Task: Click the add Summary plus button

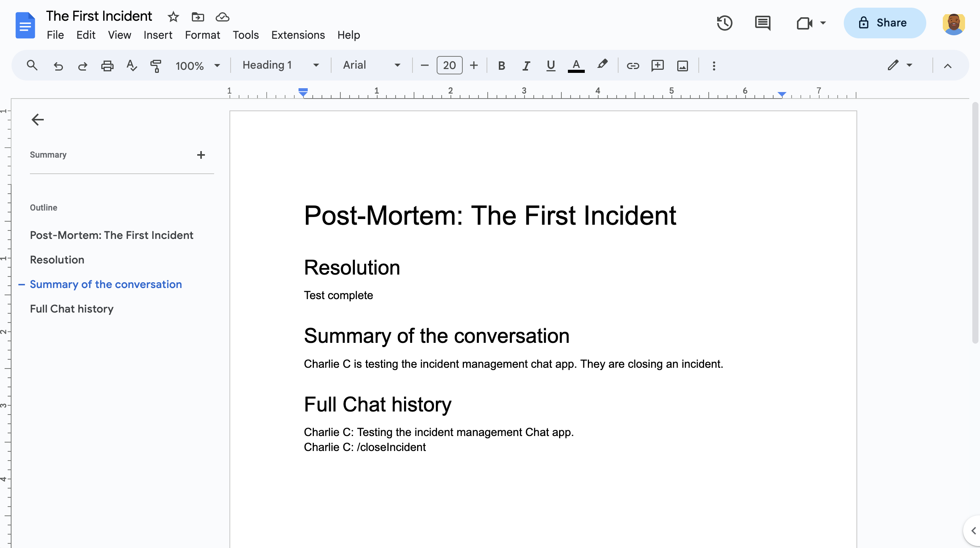Action: coord(201,155)
